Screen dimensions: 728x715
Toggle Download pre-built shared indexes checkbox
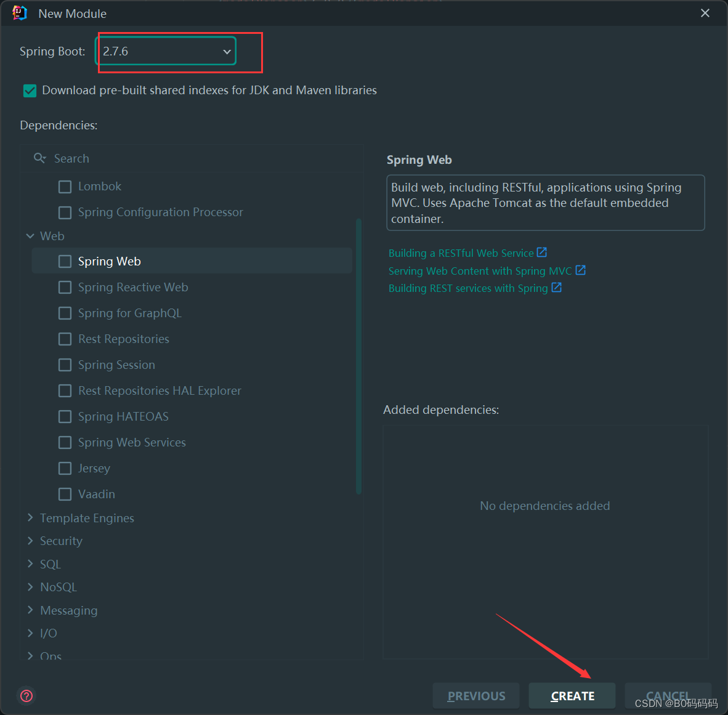pos(30,91)
